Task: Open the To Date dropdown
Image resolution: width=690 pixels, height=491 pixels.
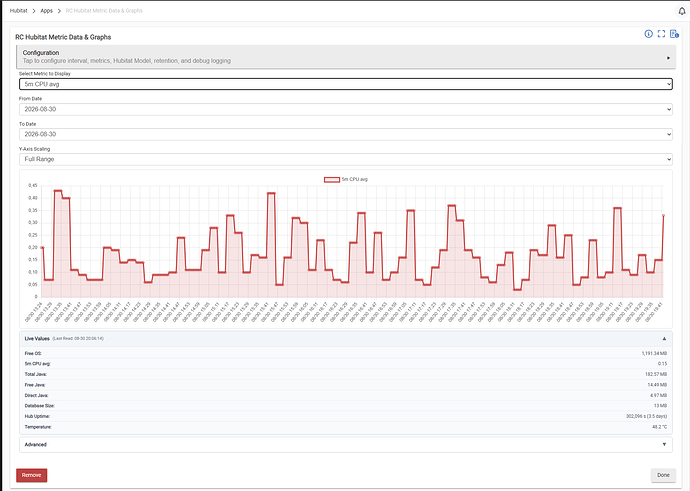Action: pyautogui.click(x=346, y=134)
